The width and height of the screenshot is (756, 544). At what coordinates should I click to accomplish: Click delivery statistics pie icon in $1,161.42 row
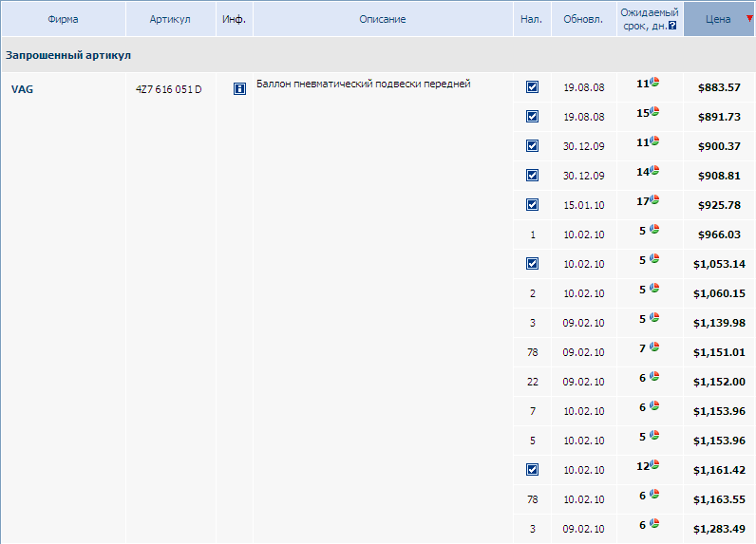coord(654,464)
